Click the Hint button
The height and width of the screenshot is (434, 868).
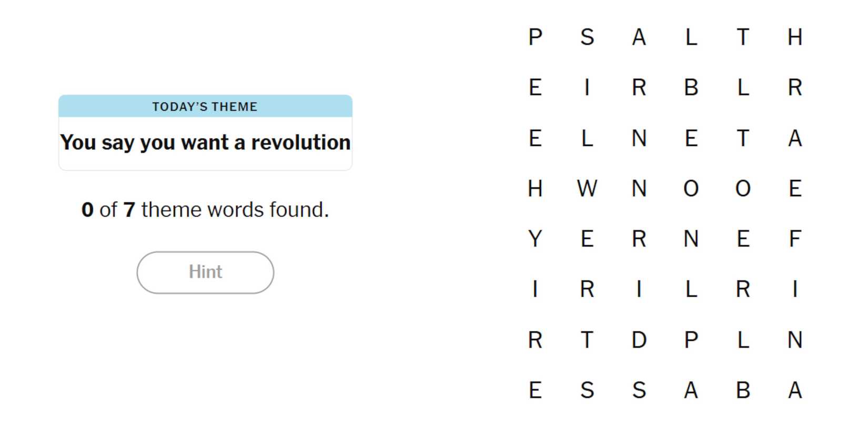tap(205, 272)
